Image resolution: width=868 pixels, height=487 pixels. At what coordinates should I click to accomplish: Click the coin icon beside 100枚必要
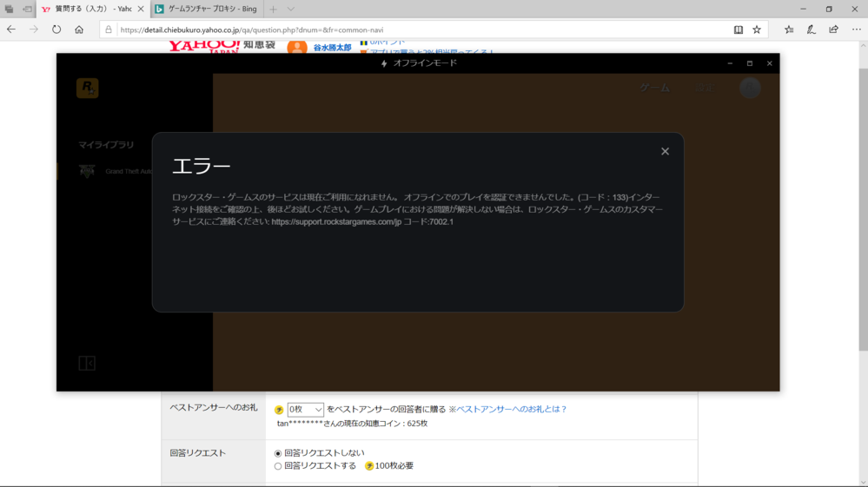click(369, 466)
